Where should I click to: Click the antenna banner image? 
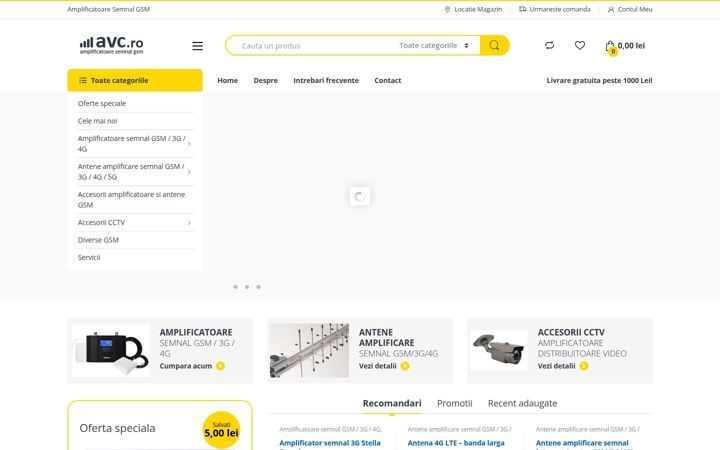(x=309, y=350)
